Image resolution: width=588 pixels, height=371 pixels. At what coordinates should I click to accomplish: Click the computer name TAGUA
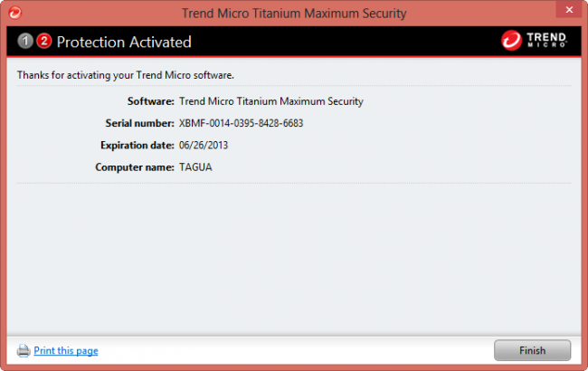[198, 167]
